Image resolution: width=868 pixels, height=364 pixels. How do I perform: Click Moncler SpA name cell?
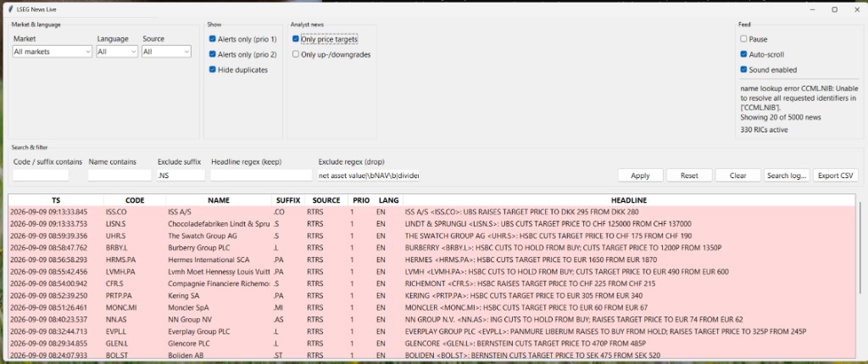click(219, 307)
